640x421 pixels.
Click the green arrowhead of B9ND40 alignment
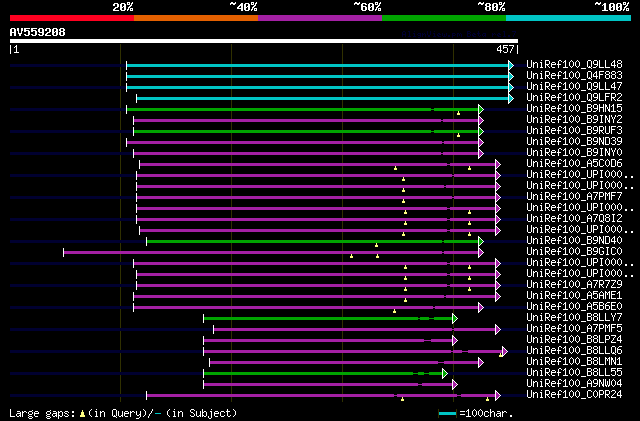pos(481,242)
